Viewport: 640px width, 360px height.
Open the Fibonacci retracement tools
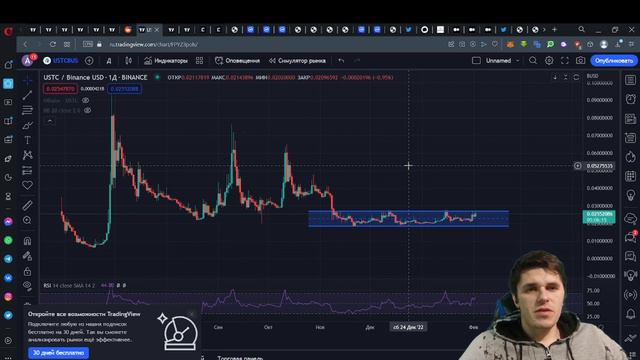(27, 110)
